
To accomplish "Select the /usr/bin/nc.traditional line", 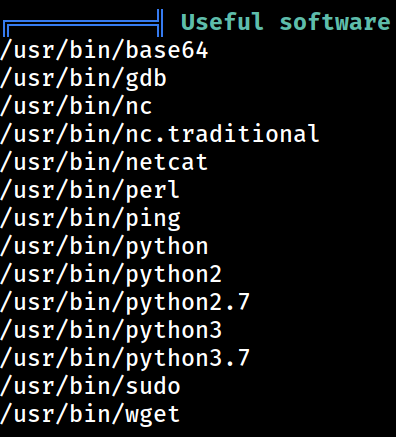I will pos(160,134).
